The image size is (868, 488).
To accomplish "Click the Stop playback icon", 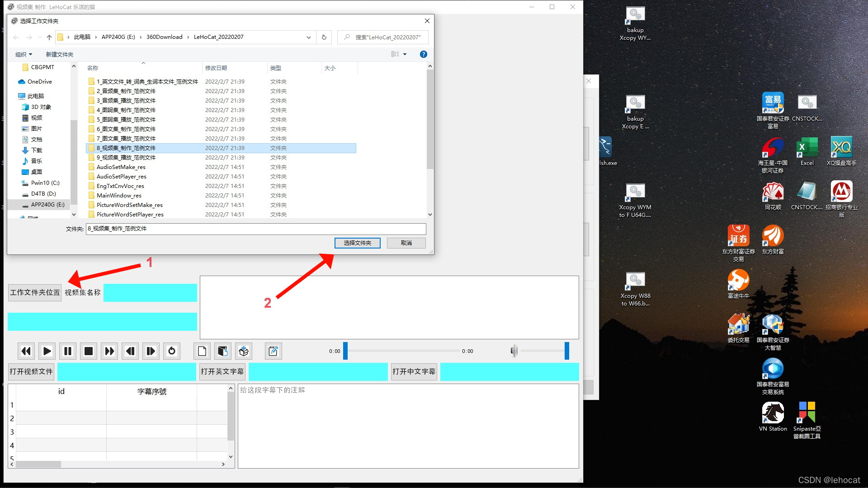I will click(89, 351).
